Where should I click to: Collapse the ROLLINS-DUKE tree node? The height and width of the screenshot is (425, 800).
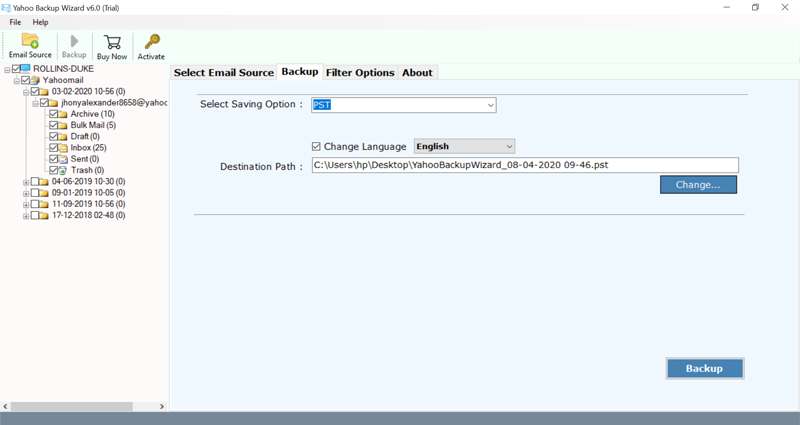(7, 69)
